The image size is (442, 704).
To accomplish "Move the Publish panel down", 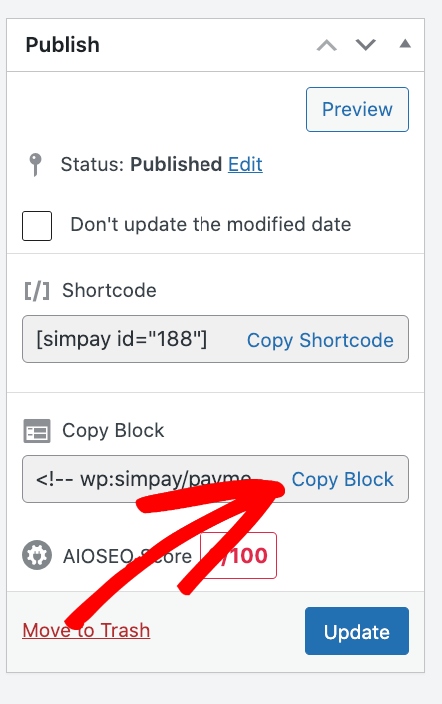I will pyautogui.click(x=366, y=45).
